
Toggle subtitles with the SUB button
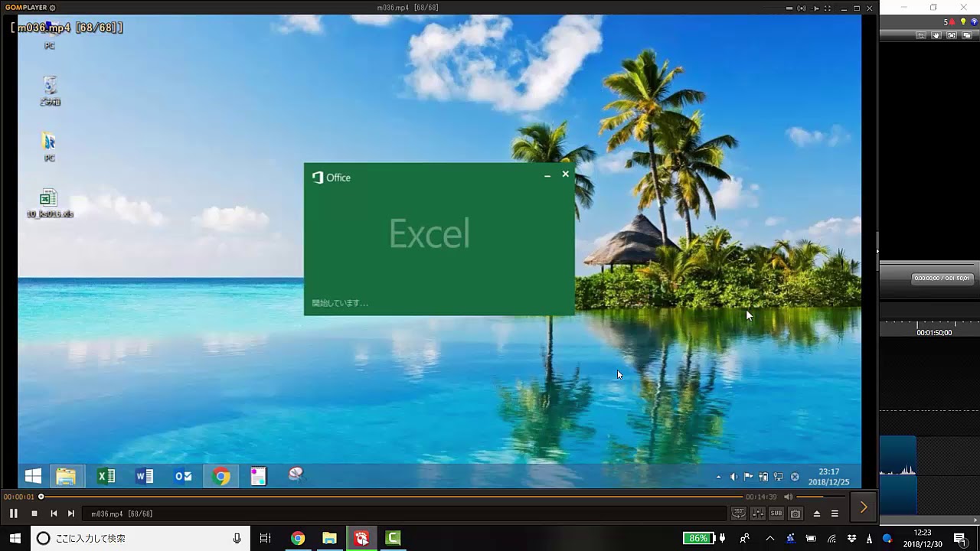(776, 514)
